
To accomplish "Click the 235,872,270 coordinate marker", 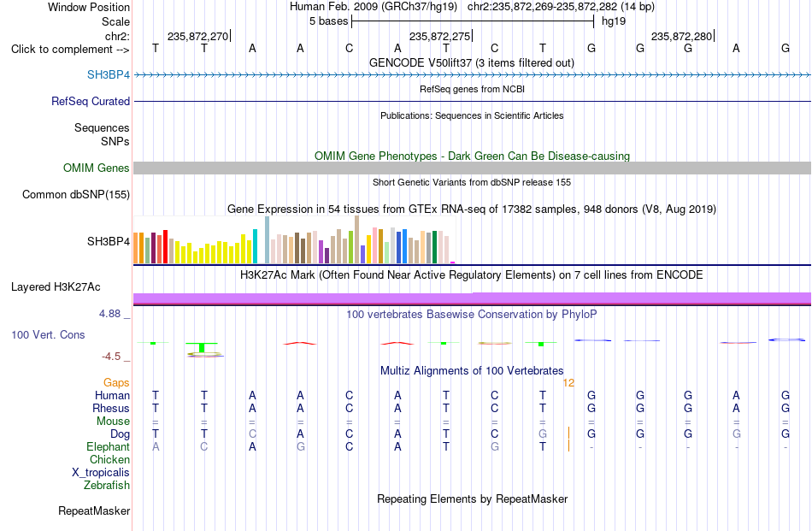I will pyautogui.click(x=197, y=36).
